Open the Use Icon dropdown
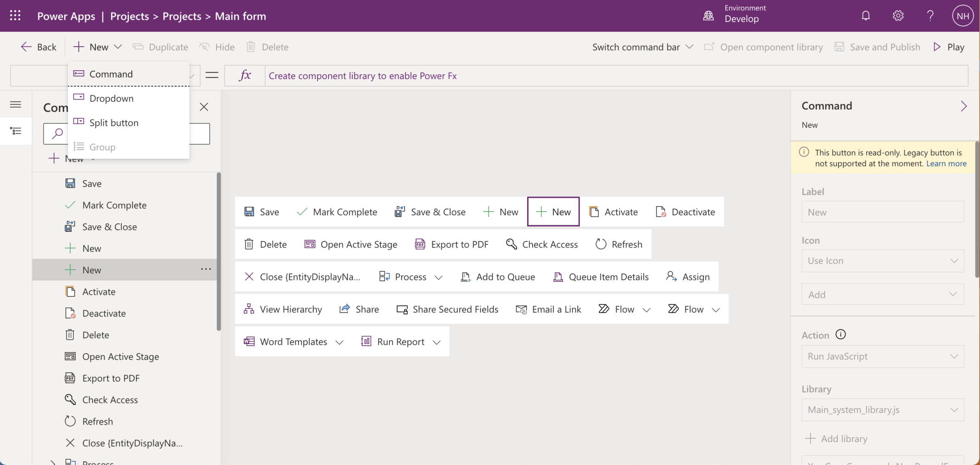 click(x=883, y=261)
